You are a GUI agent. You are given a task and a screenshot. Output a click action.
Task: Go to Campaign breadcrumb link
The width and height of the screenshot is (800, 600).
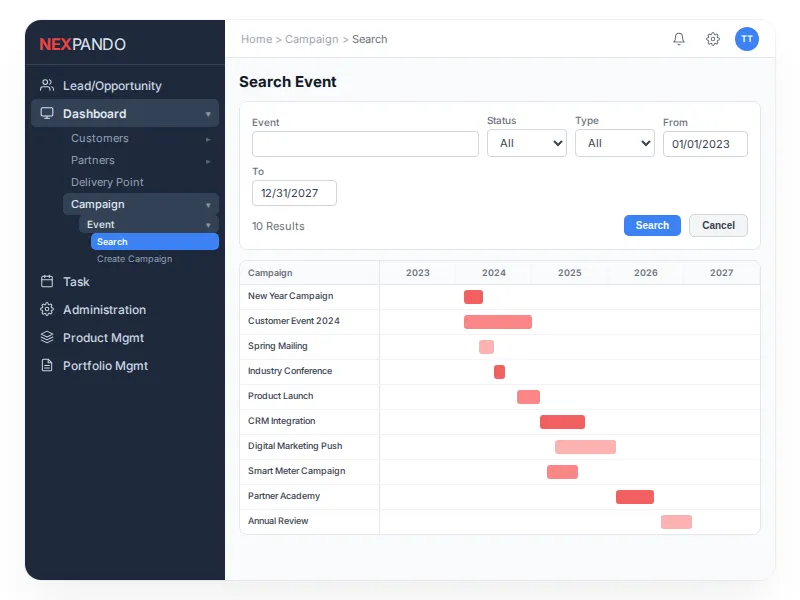[312, 39]
